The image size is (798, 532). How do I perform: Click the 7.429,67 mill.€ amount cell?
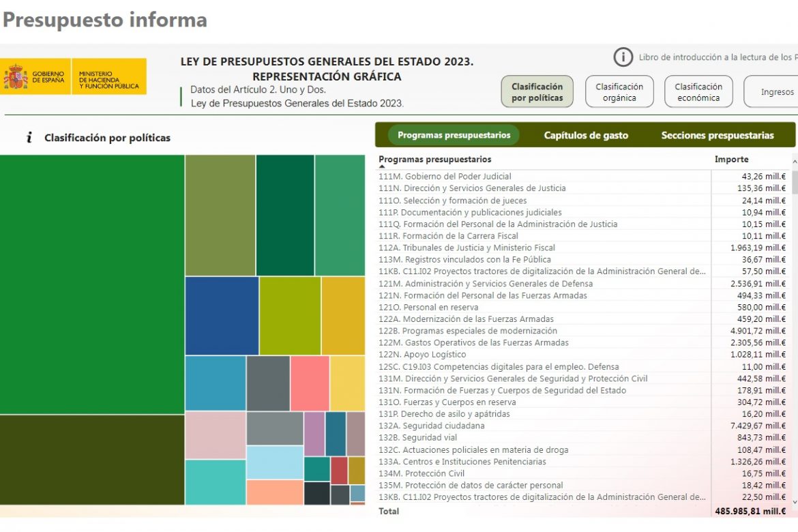[758, 426]
